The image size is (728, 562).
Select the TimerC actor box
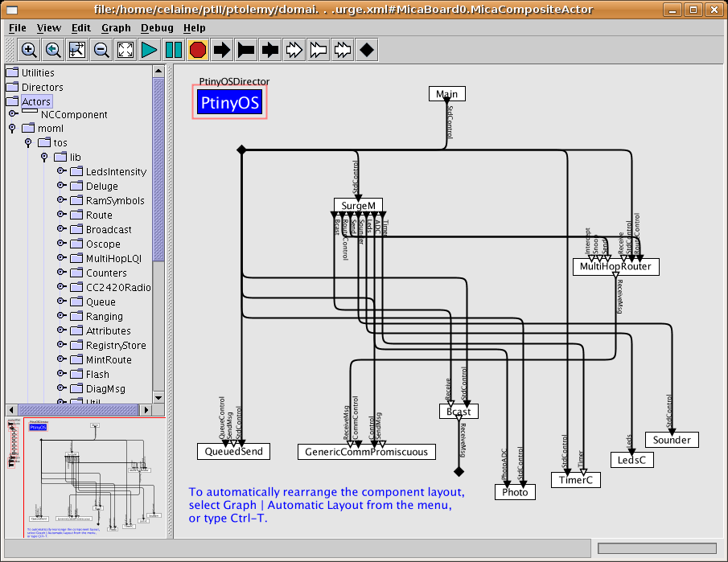pyautogui.click(x=576, y=480)
